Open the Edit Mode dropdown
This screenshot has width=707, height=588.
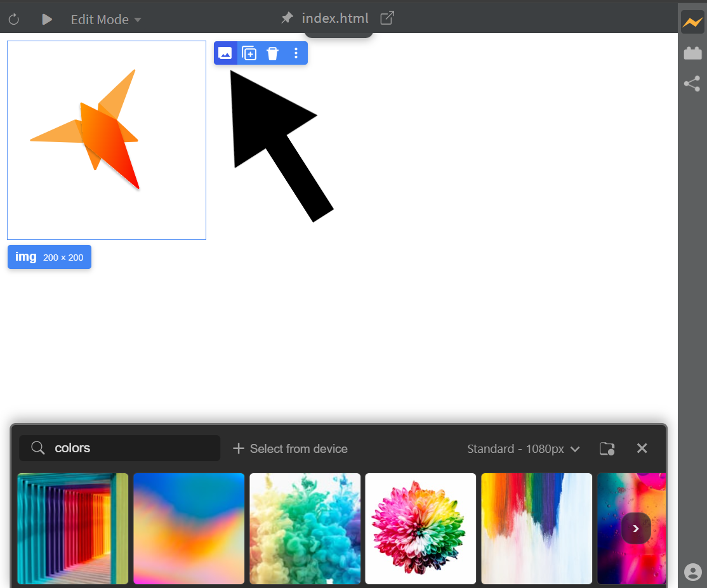tap(105, 20)
